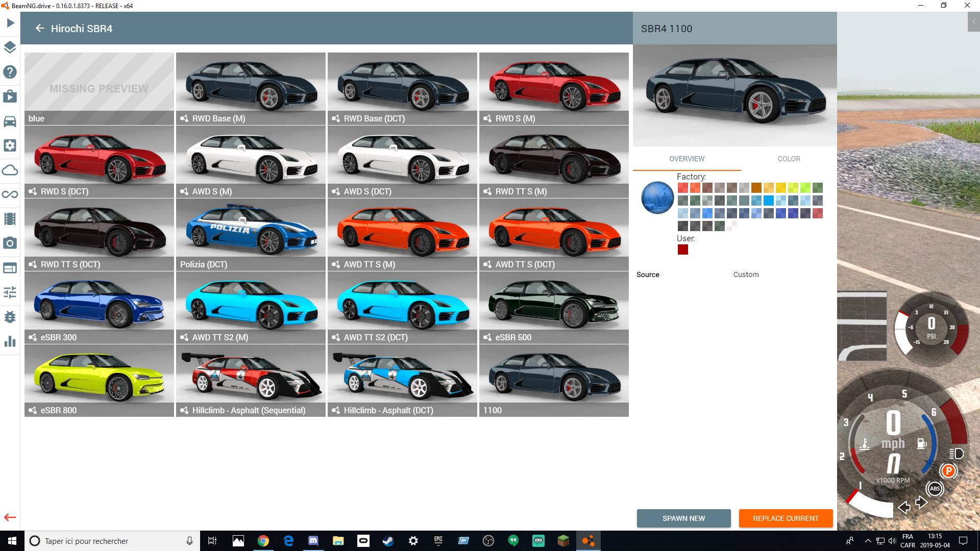980x551 pixels.
Task: Select the dark red User color swatch
Action: point(683,249)
